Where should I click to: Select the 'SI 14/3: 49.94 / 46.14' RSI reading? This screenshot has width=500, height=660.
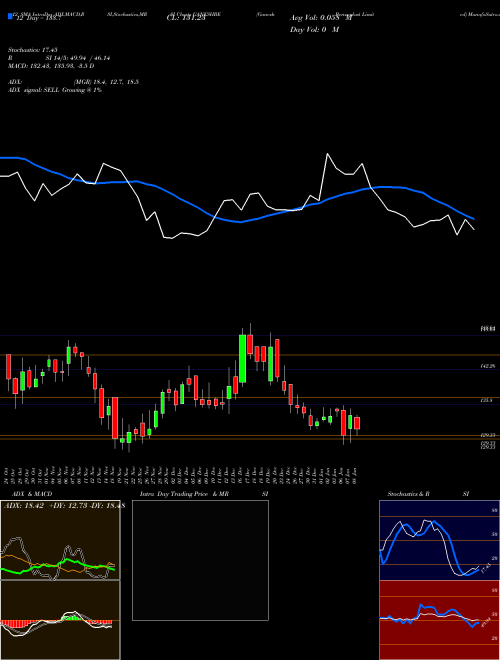[x=78, y=58]
